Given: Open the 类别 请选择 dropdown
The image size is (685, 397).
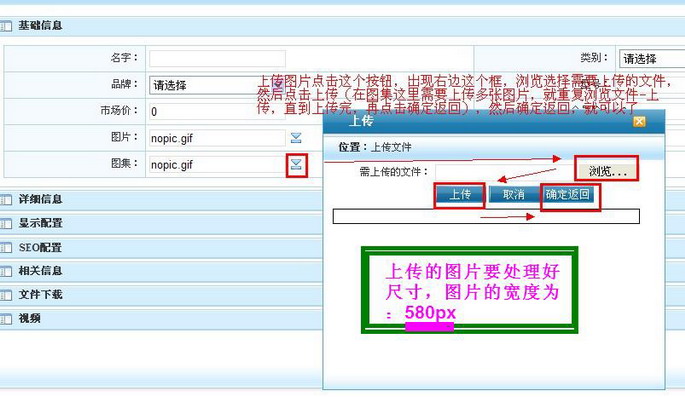Looking at the screenshot, I should (652, 59).
